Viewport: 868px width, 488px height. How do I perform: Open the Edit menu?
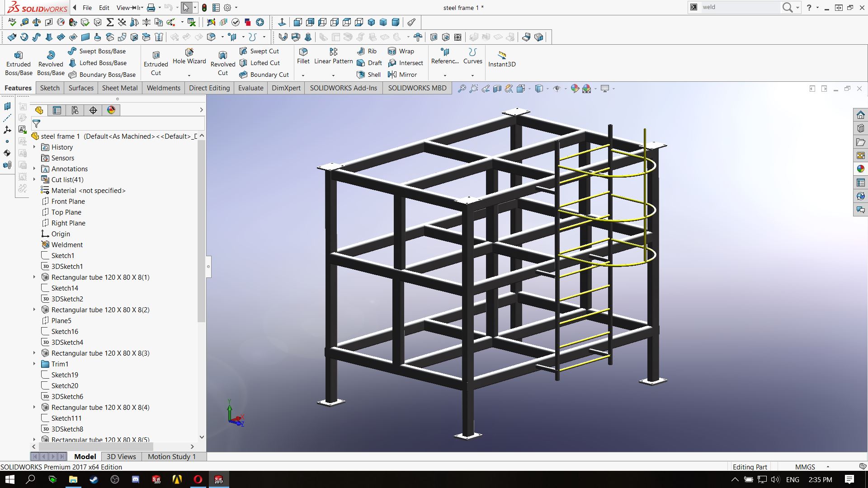coord(104,8)
